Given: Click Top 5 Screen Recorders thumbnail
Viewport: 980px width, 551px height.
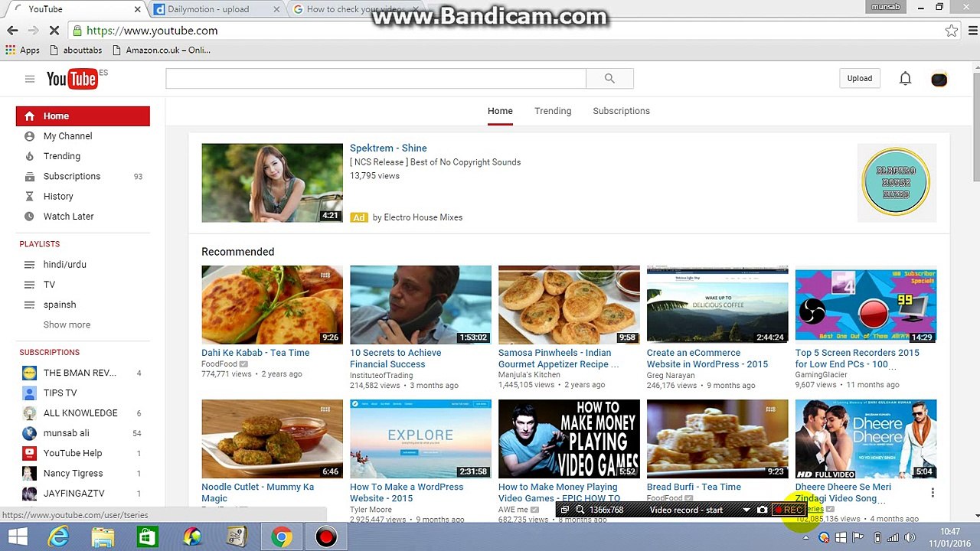Looking at the screenshot, I should coord(866,305).
